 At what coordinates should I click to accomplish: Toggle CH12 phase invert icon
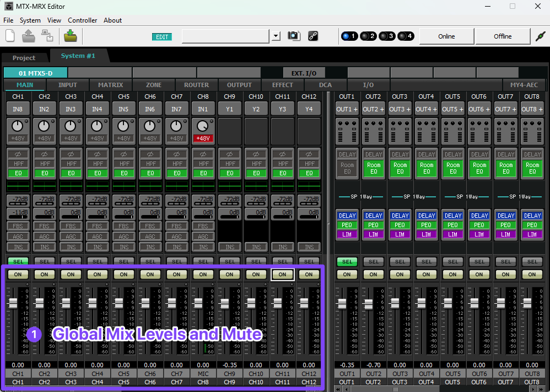pos(309,154)
